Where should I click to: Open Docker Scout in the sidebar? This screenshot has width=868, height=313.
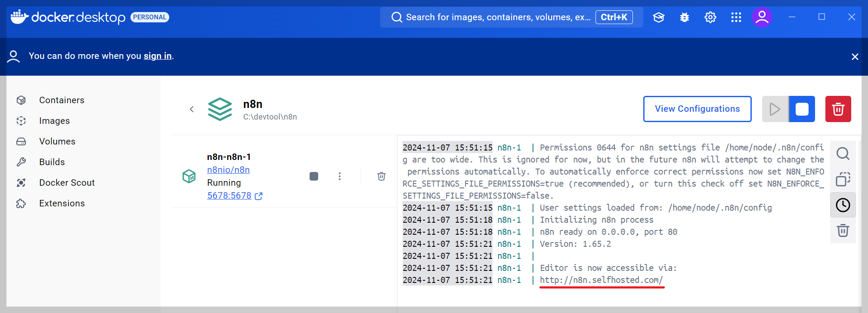tap(67, 183)
